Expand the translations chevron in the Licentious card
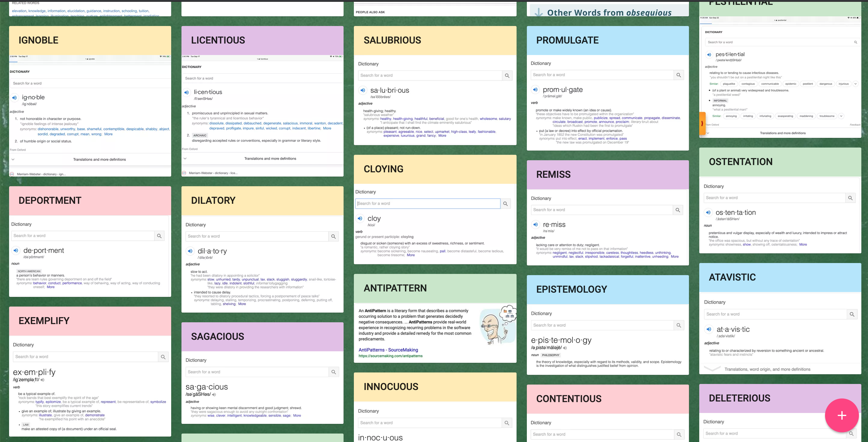The width and height of the screenshot is (868, 442). pyautogui.click(x=185, y=158)
